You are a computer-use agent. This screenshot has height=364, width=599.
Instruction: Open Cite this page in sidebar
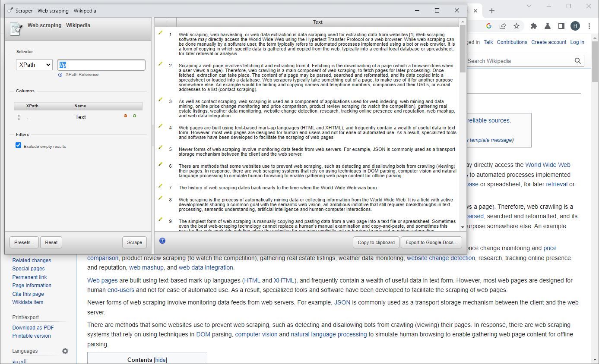pos(28,294)
